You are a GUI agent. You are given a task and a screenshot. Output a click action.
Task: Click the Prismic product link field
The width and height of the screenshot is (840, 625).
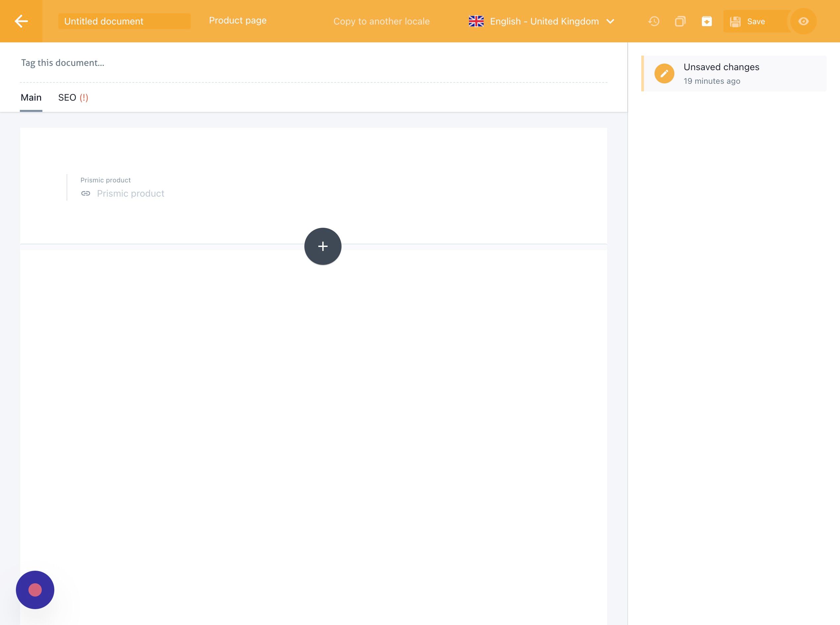click(131, 193)
